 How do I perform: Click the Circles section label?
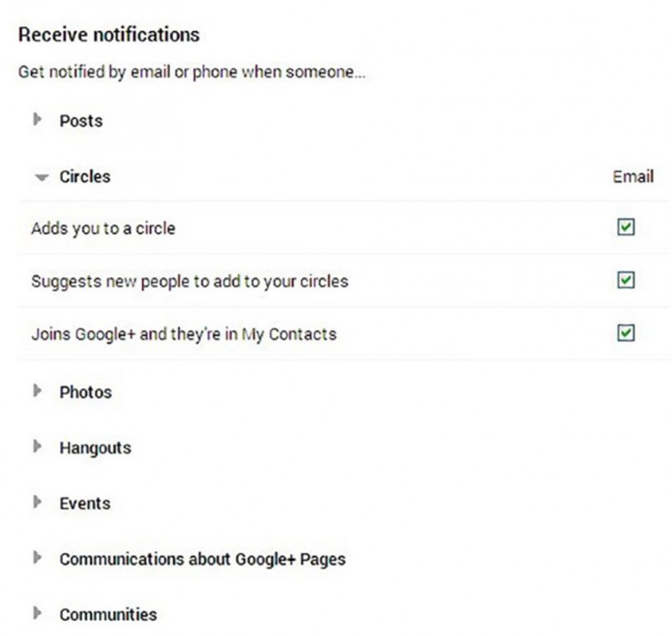(x=85, y=177)
